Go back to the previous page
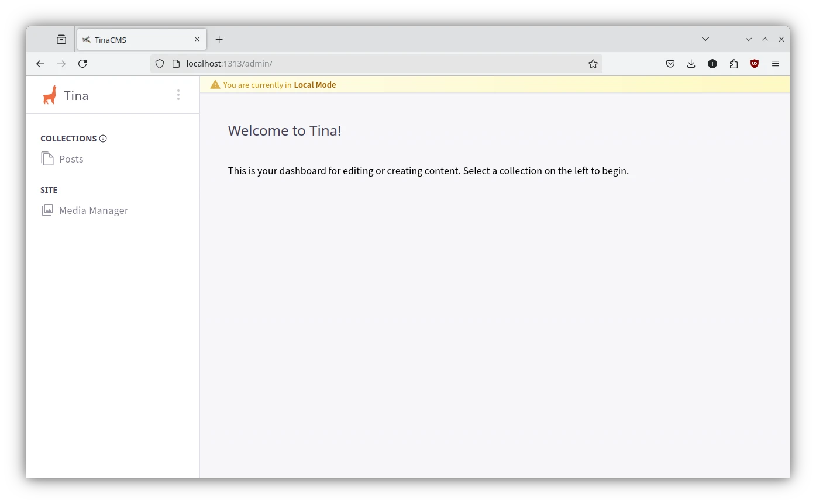Image resolution: width=816 pixels, height=504 pixels. (x=40, y=64)
